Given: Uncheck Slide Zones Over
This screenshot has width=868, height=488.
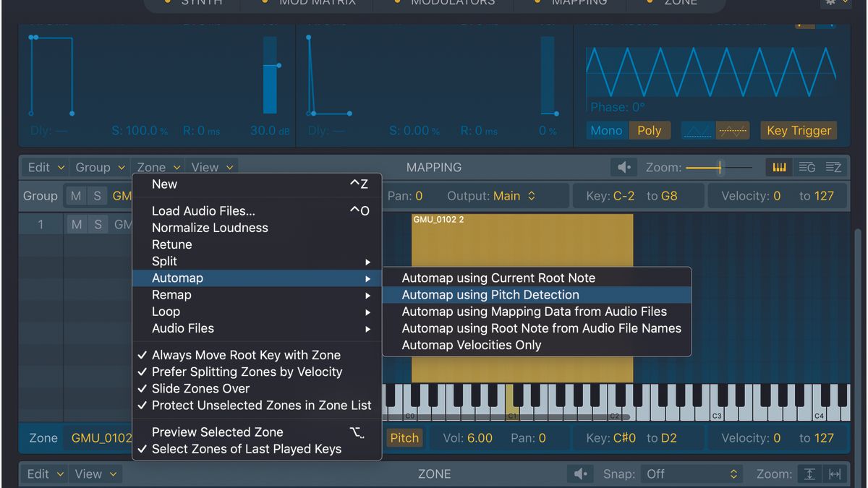Looking at the screenshot, I should click(200, 388).
